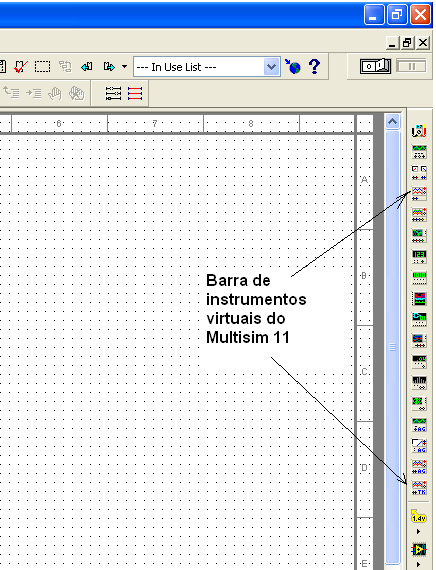Click the vertical scrollbar thumb
This screenshot has width=436, height=570.
point(392,347)
